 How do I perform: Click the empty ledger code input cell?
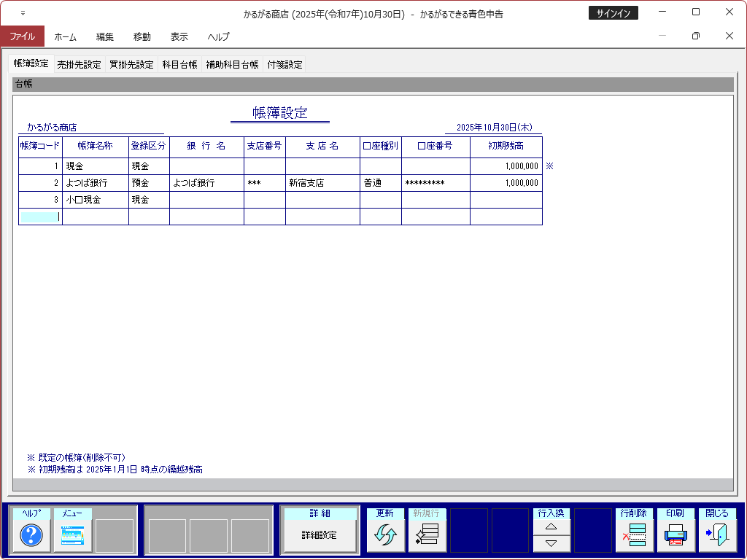pos(40,217)
